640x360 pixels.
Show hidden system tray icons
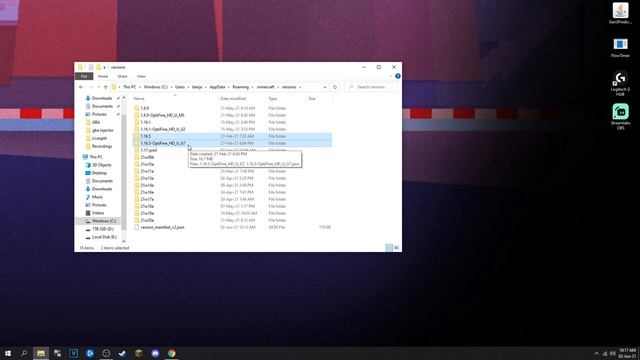596,353
